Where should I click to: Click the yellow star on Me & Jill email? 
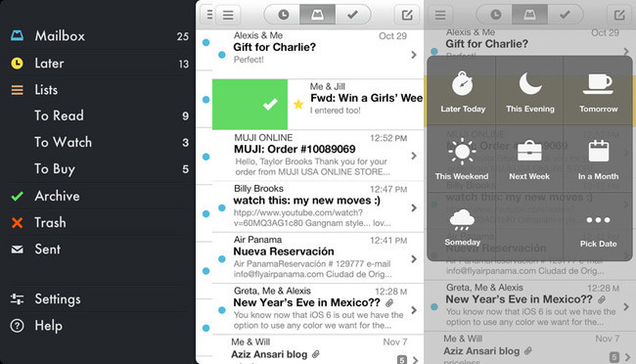click(x=298, y=105)
